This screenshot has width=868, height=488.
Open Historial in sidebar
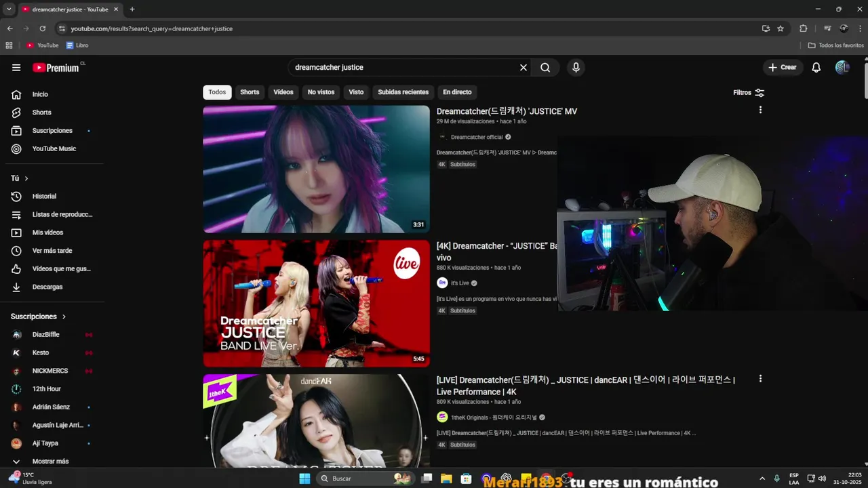coord(53,196)
